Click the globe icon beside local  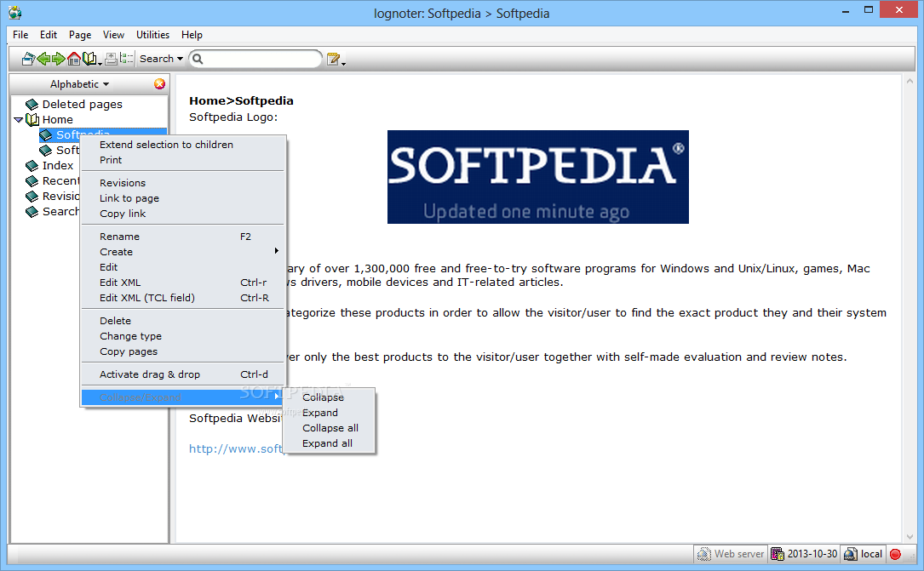pyautogui.click(x=851, y=554)
